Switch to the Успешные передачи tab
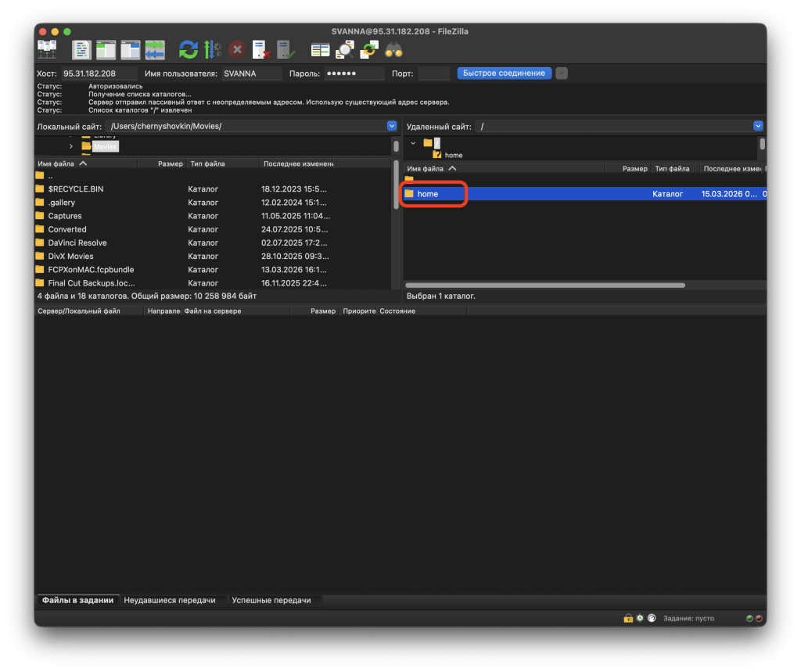The height and width of the screenshot is (672, 801). [271, 600]
